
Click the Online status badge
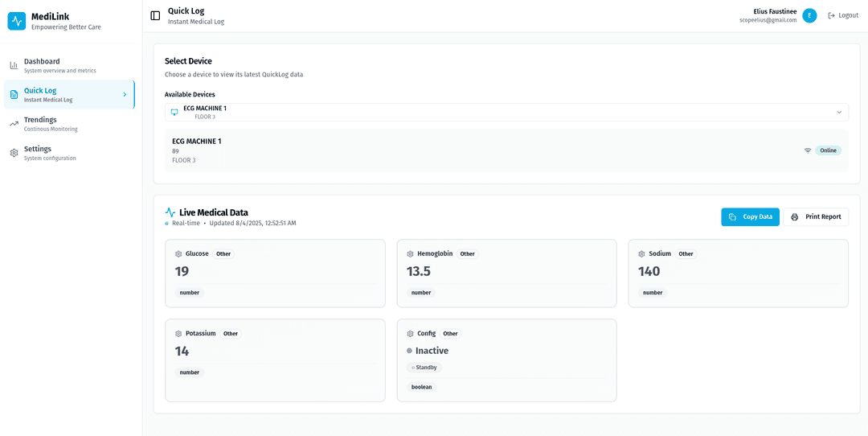(828, 150)
